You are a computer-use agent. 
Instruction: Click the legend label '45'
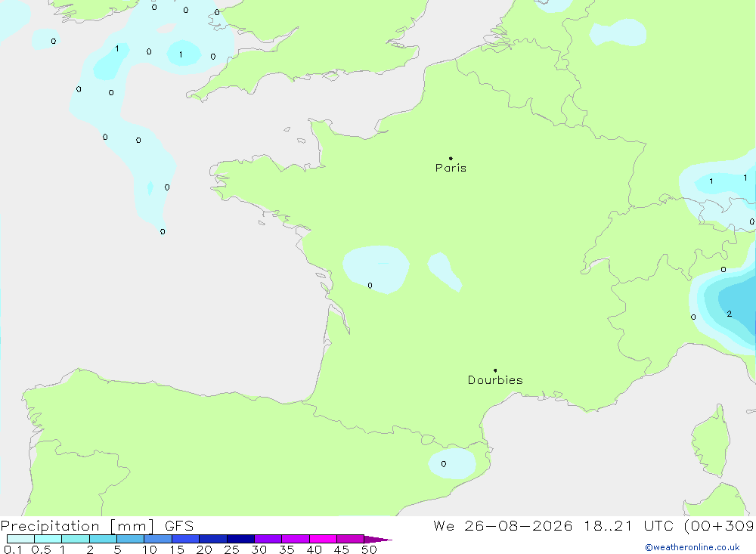pos(342,549)
